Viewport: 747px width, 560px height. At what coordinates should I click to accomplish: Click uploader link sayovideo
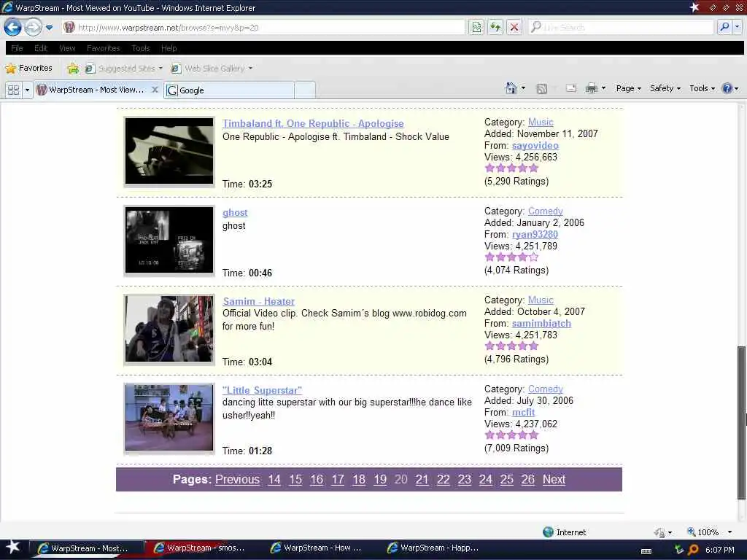click(535, 145)
